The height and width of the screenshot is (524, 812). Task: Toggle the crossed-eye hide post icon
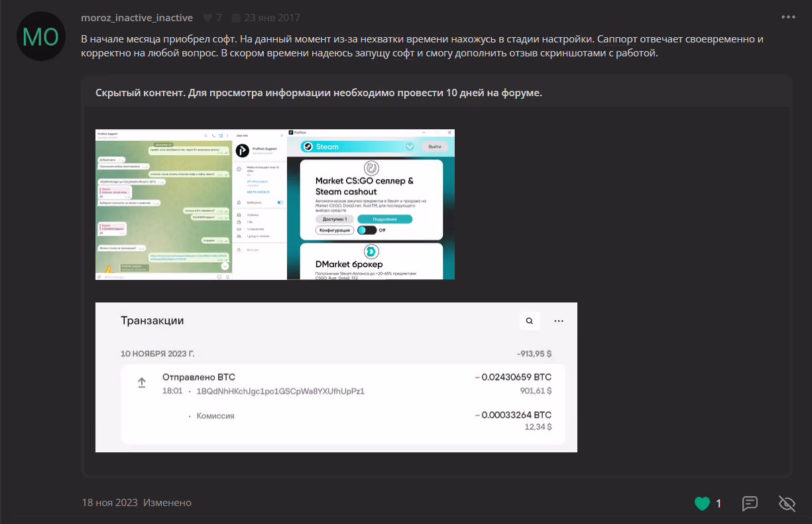787,503
